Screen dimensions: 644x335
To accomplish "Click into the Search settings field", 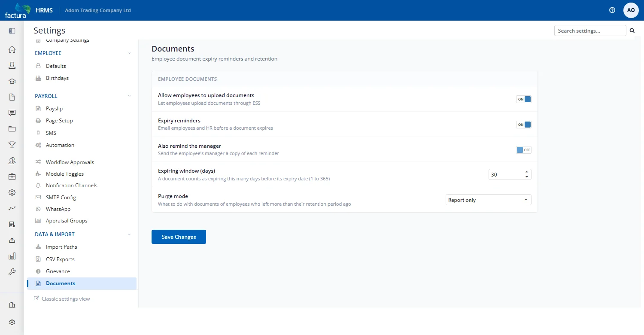I will 590,30.
